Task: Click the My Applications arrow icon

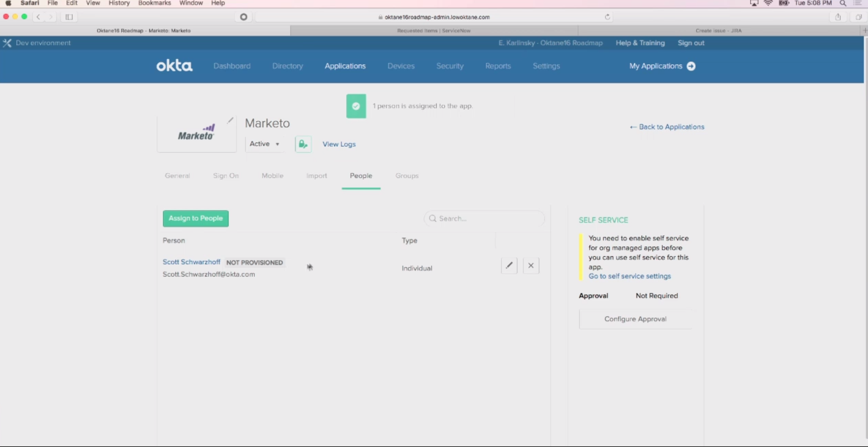Action: tap(691, 66)
